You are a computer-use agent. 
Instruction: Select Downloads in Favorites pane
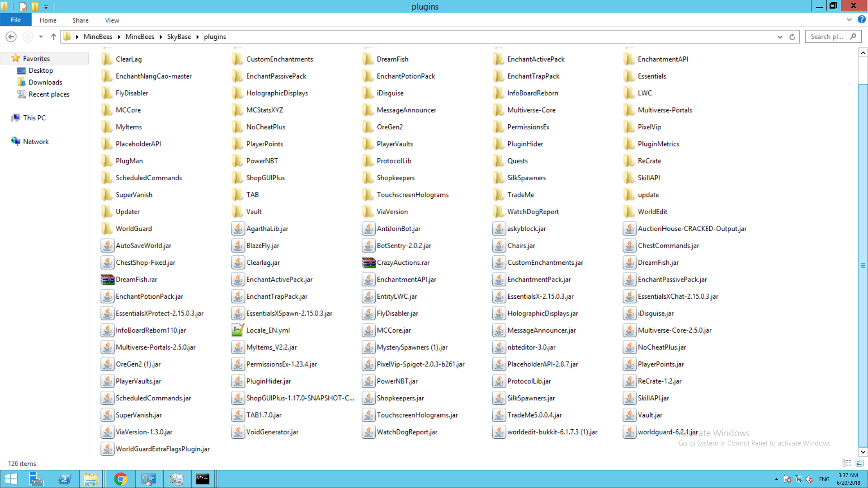[45, 82]
